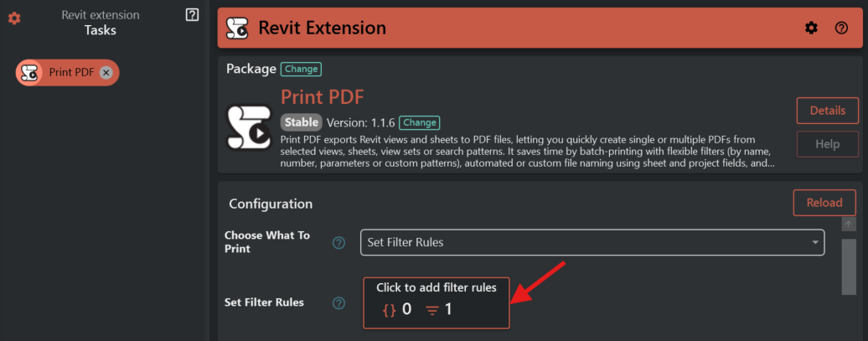Click the Help button for the package
The height and width of the screenshot is (341, 868).
coord(827,144)
